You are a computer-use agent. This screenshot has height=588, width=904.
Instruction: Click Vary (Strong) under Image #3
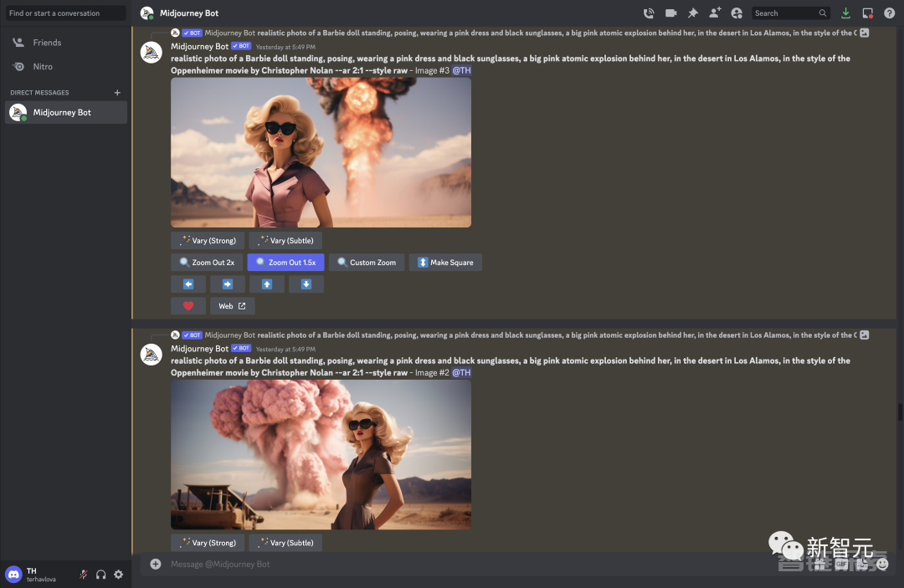208,241
